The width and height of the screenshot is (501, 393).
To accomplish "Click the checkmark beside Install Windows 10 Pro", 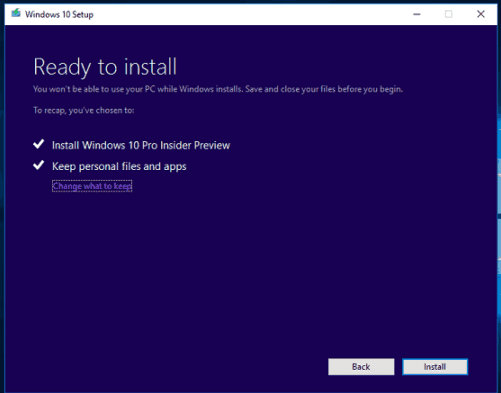I will pyautogui.click(x=39, y=144).
